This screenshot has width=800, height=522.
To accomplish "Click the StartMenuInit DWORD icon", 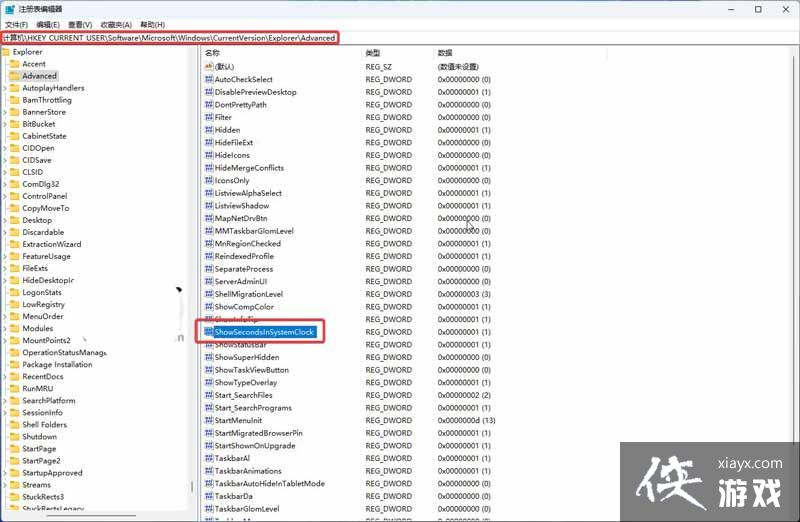I will coord(209,420).
